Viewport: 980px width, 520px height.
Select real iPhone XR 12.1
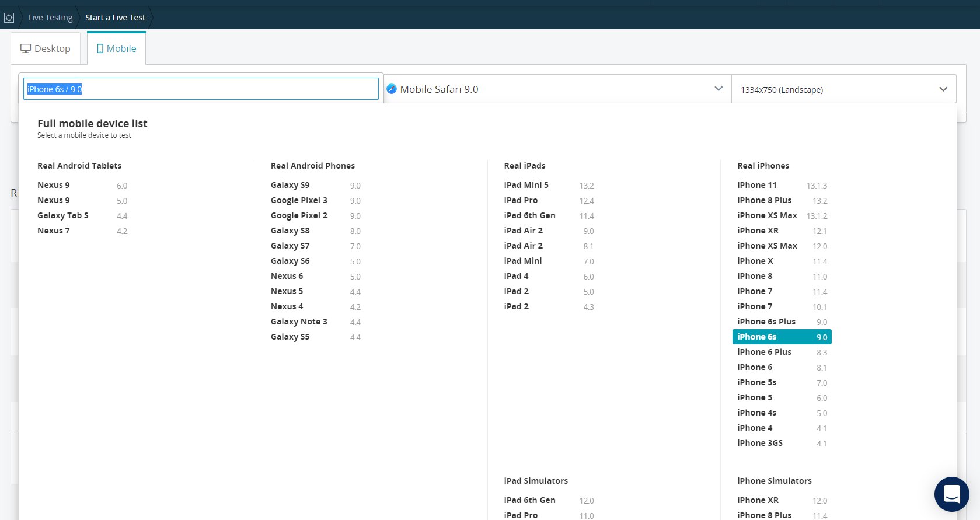(x=782, y=231)
